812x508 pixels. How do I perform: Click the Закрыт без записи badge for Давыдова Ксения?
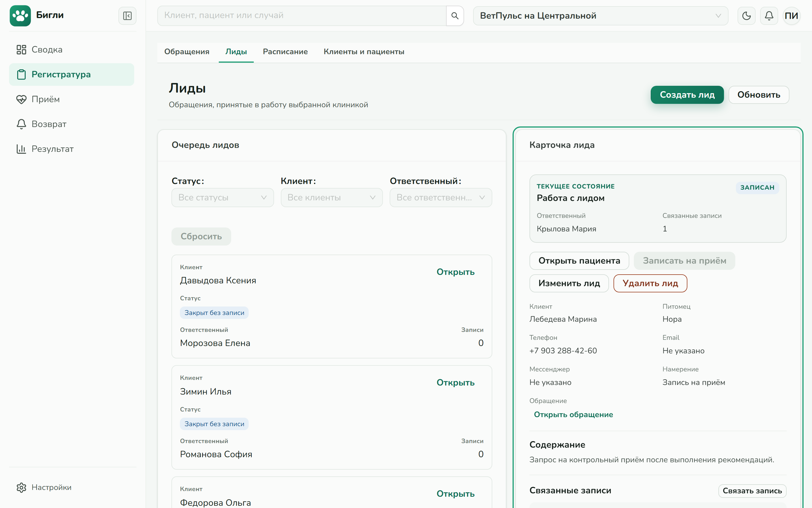coord(214,313)
